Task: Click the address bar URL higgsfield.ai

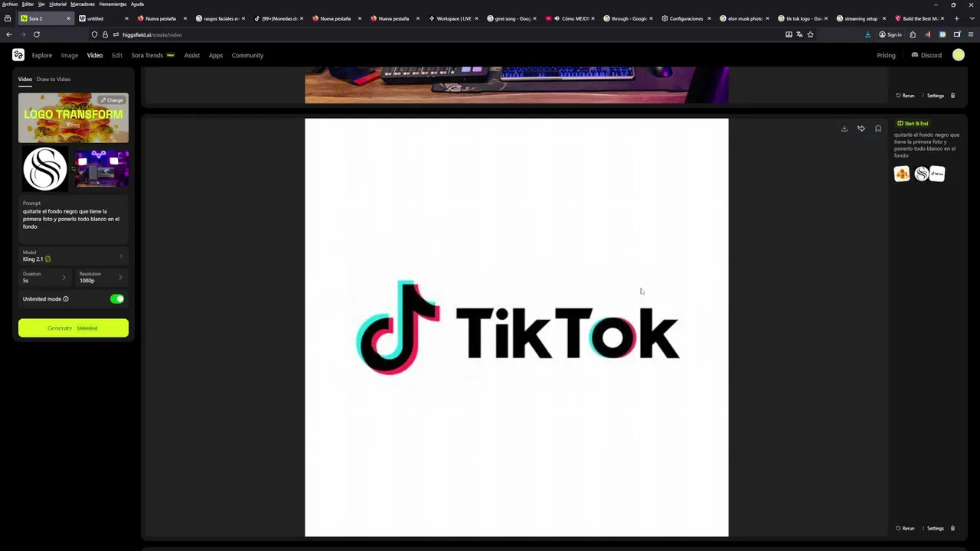Action: 152,34
